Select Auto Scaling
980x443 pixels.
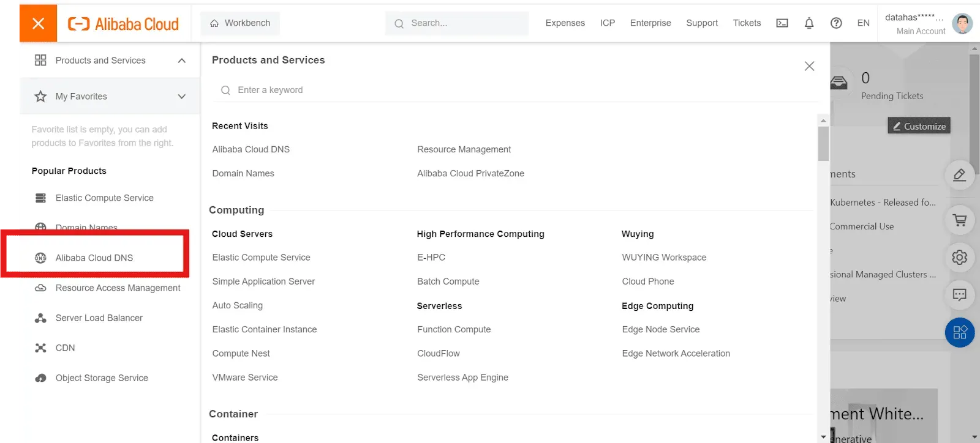pos(238,305)
